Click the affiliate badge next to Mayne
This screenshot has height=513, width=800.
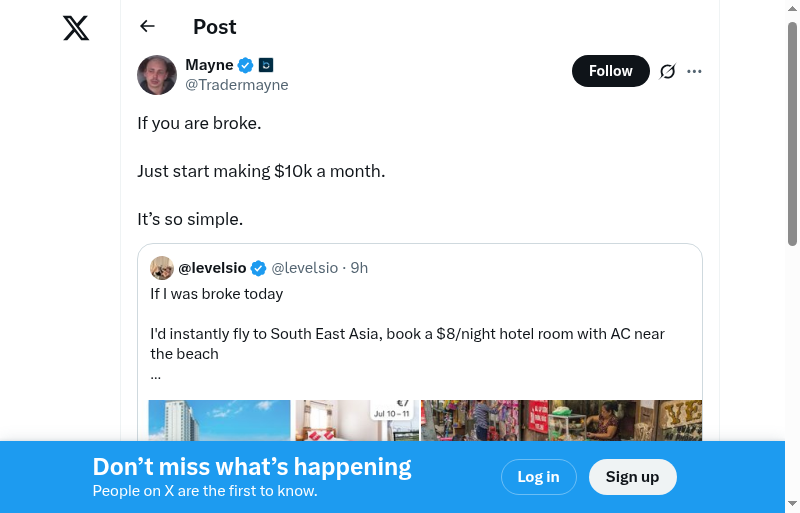266,65
